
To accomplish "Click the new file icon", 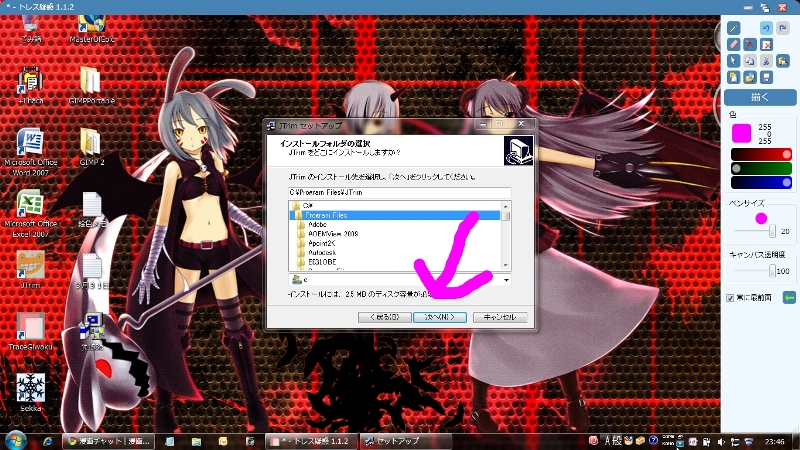I will 733,77.
